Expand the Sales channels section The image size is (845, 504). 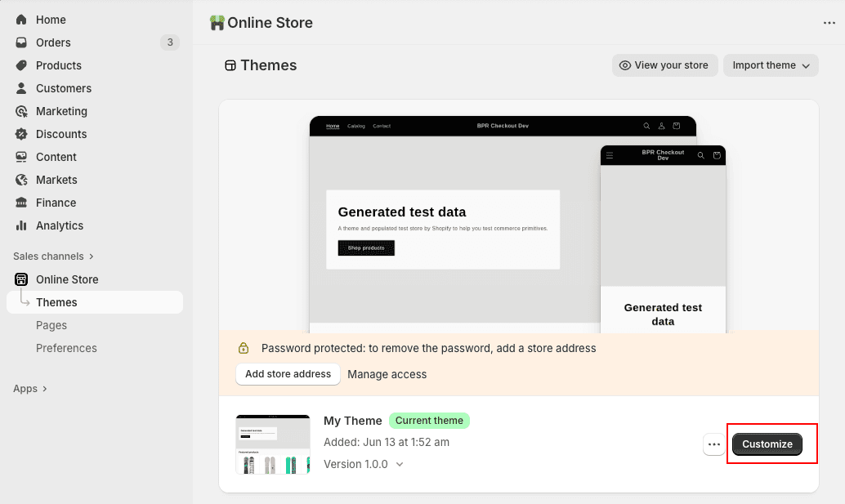coord(54,256)
